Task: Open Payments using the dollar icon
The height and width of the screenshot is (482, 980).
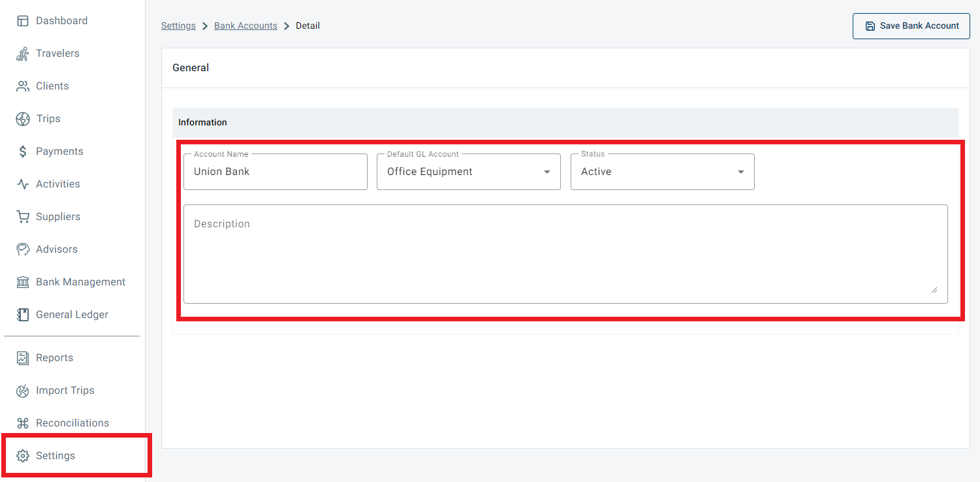Action: point(23,152)
